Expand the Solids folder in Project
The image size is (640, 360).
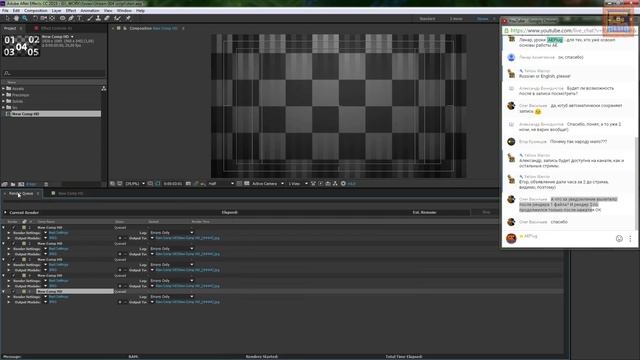coord(4,101)
